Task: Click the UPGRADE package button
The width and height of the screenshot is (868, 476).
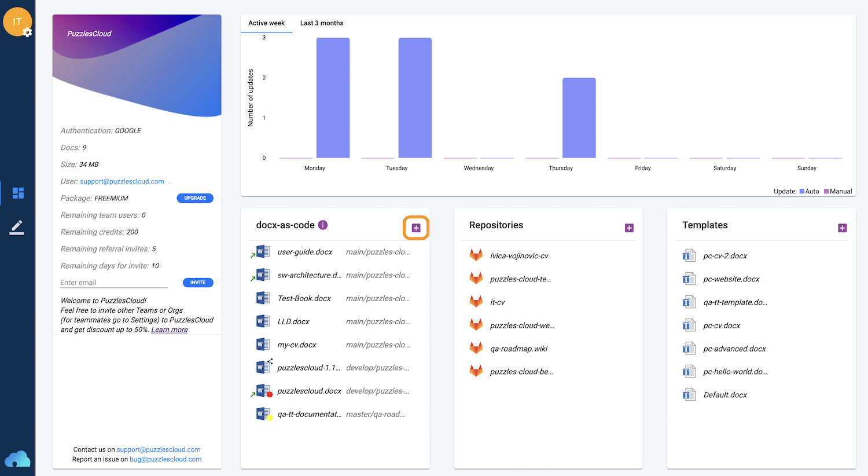Action: pyautogui.click(x=195, y=198)
